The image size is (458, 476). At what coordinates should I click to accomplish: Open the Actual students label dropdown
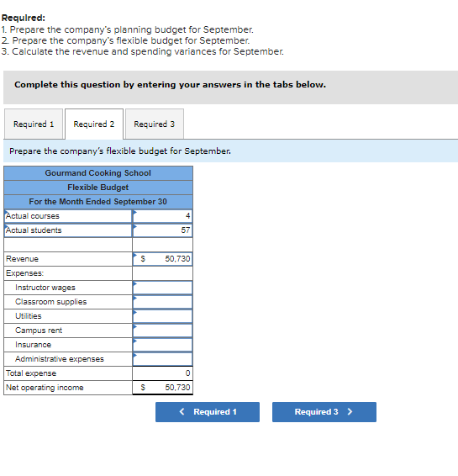click(68, 230)
